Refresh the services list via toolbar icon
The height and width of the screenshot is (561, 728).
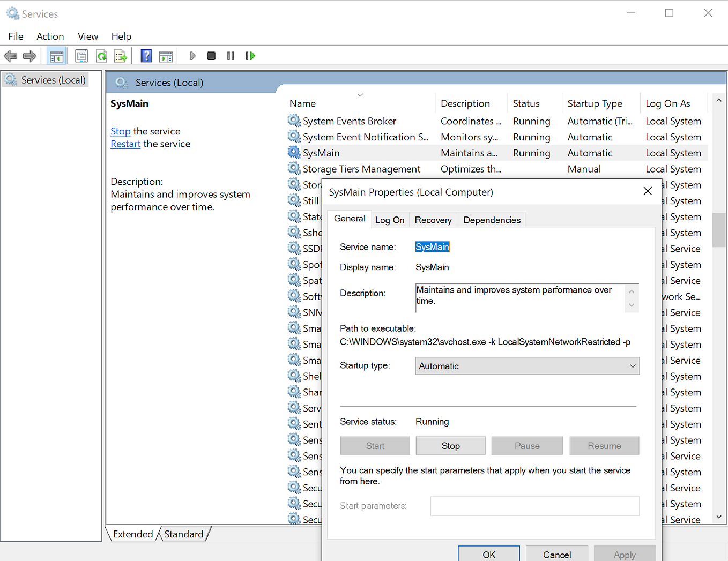click(x=101, y=55)
